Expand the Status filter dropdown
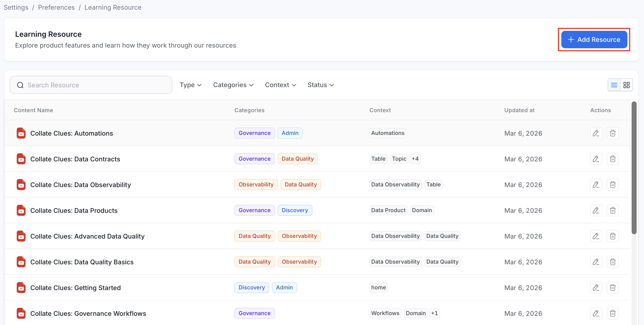This screenshot has width=644, height=325. [x=320, y=85]
